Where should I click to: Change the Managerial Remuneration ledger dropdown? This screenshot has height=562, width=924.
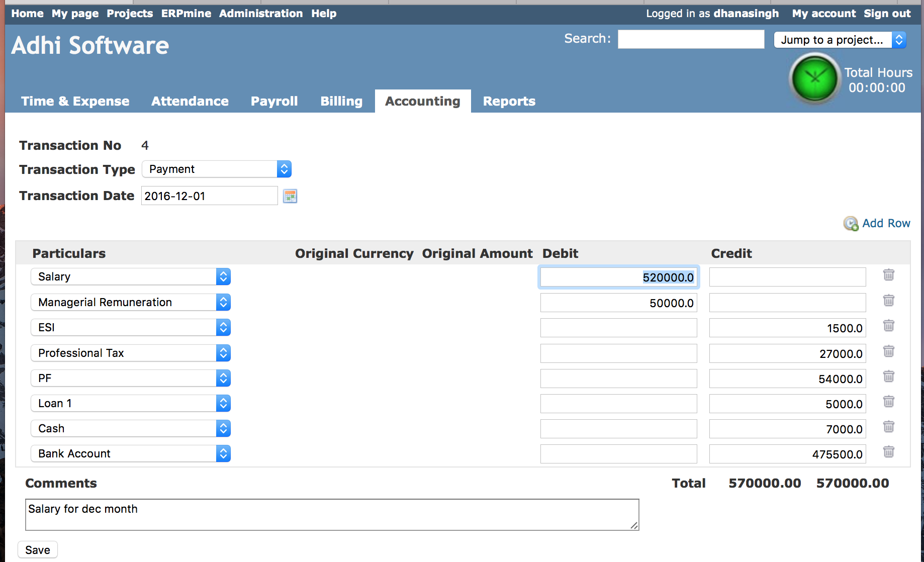tap(131, 302)
